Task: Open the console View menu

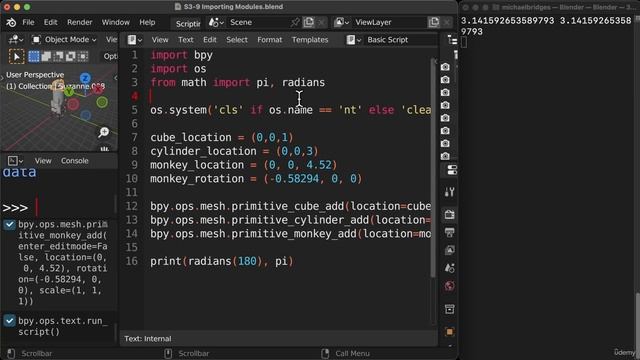Action: (43, 161)
